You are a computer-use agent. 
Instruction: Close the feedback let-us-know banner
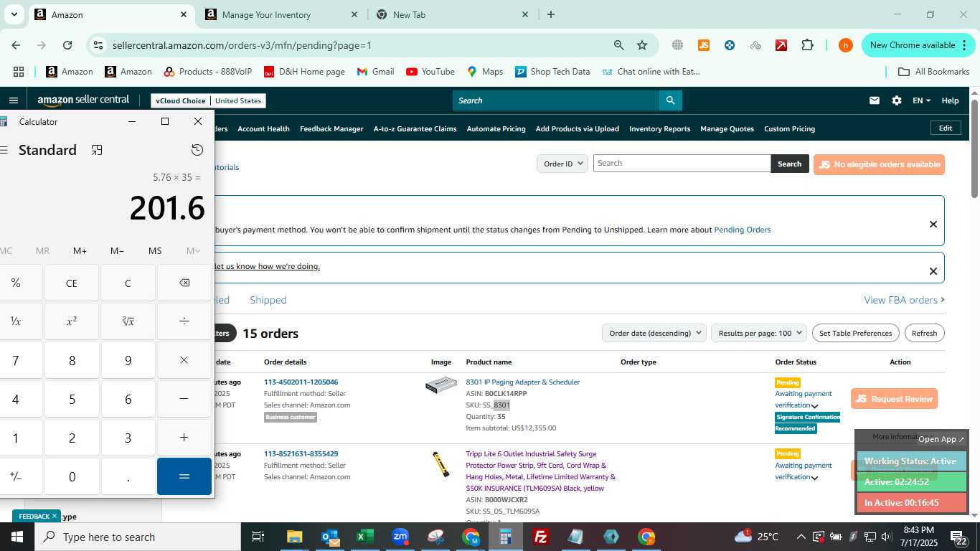pyautogui.click(x=933, y=271)
